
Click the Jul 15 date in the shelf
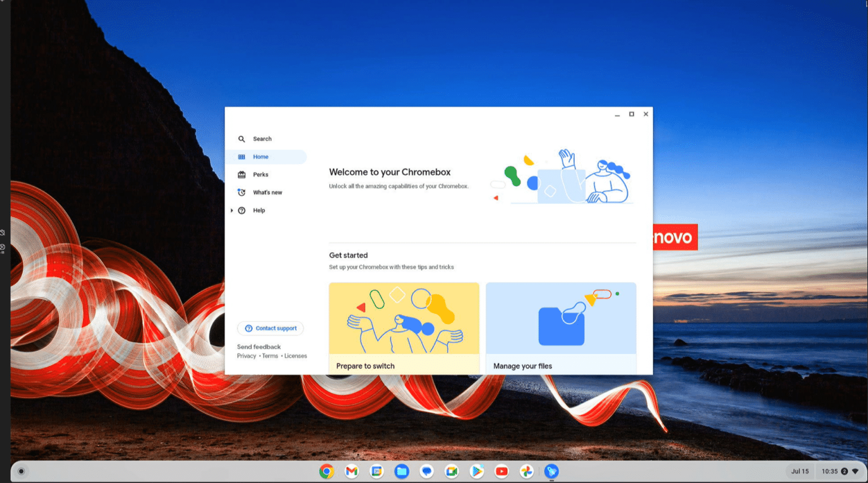800,471
